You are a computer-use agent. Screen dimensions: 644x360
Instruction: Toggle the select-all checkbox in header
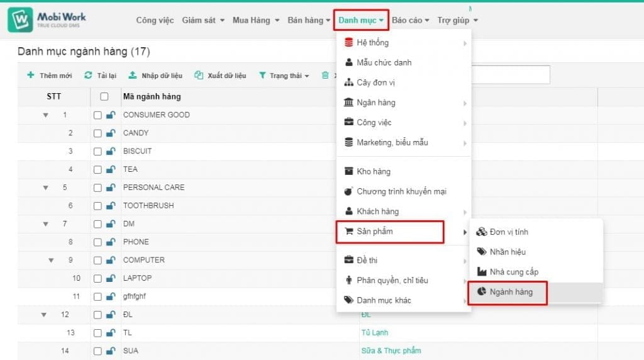click(104, 97)
